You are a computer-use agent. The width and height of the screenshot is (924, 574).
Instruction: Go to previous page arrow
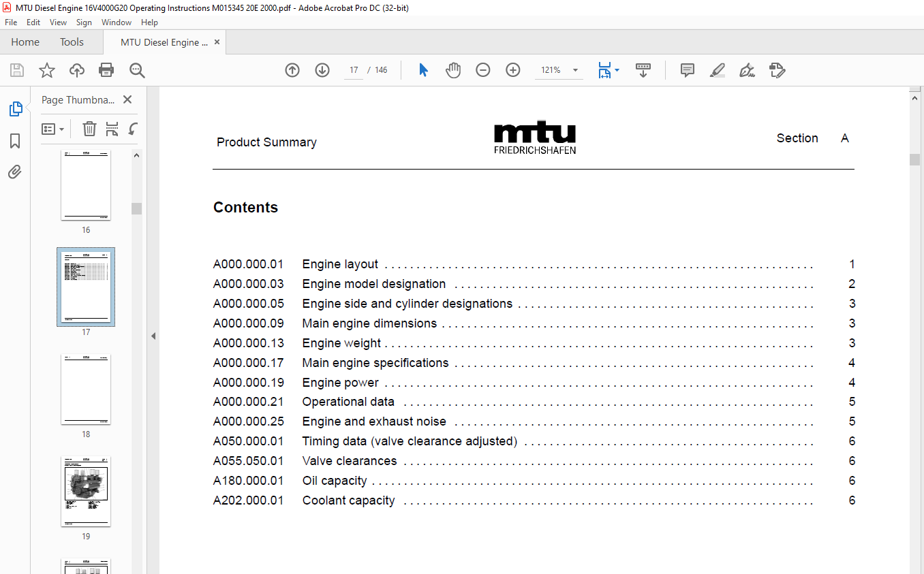tap(292, 70)
